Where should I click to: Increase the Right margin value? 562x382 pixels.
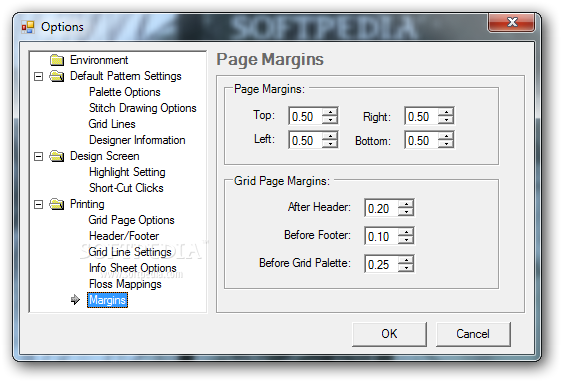tap(446, 111)
